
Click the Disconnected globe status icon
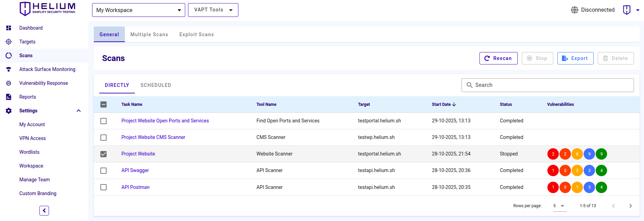(574, 10)
